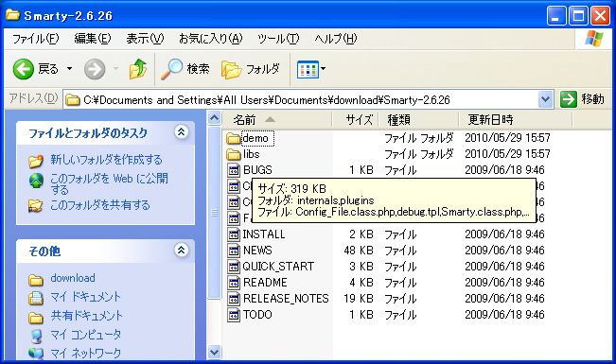Screen dimensions: 616x364
Task: Sort by 更新日時 column header
Action: tap(516, 119)
